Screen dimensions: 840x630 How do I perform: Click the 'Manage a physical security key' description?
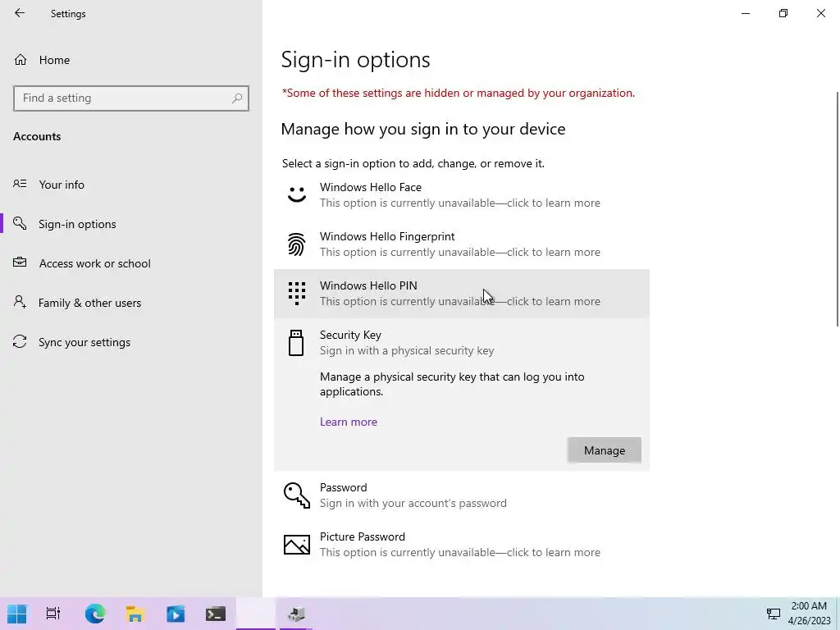[452, 384]
